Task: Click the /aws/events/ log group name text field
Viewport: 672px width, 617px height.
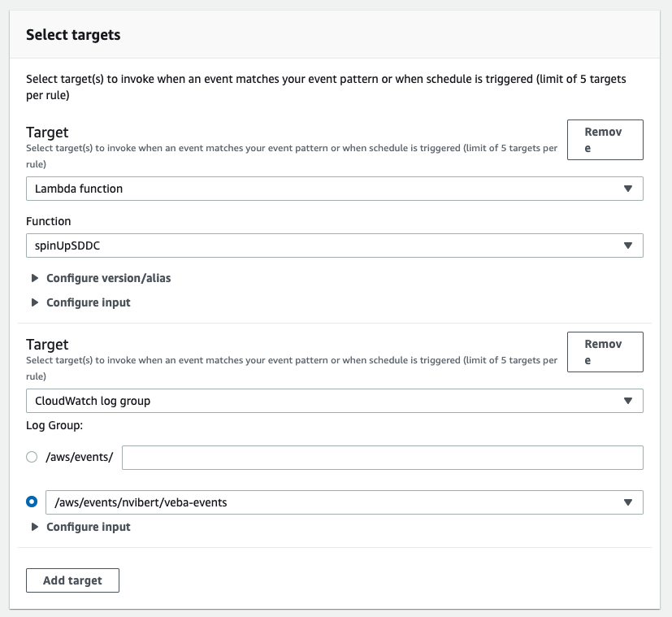Action: click(x=382, y=458)
